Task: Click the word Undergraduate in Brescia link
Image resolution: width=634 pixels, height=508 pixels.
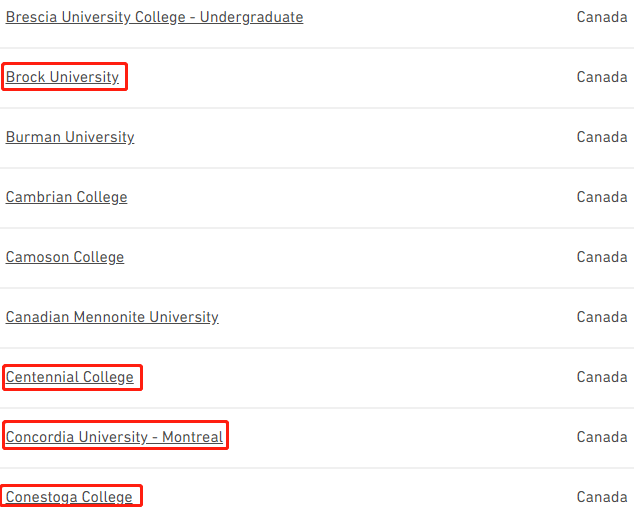Action: click(x=251, y=17)
